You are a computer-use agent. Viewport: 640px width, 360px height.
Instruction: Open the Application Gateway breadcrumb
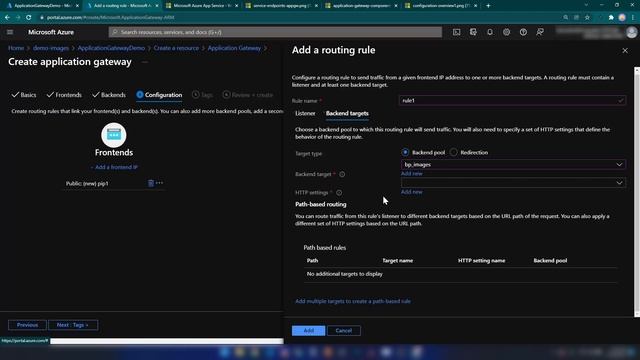[x=234, y=48]
